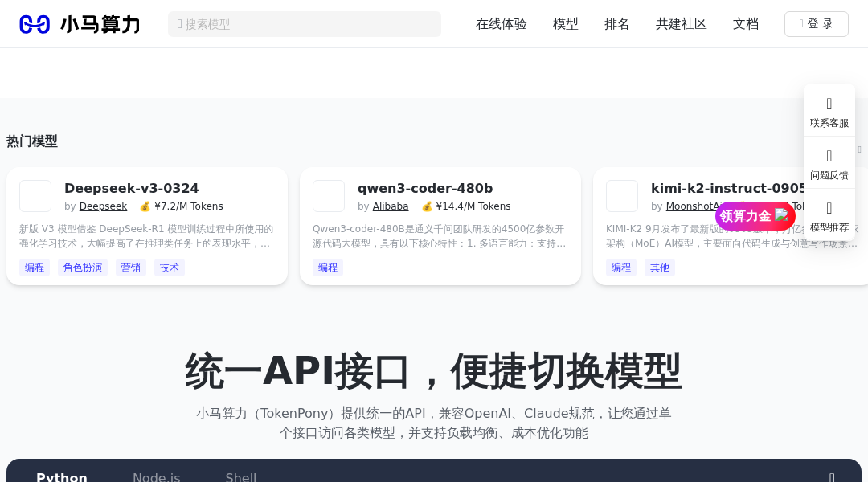This screenshot has height=482, width=868.
Task: Click the 问题反馈 feedback icon
Action: coord(829,156)
